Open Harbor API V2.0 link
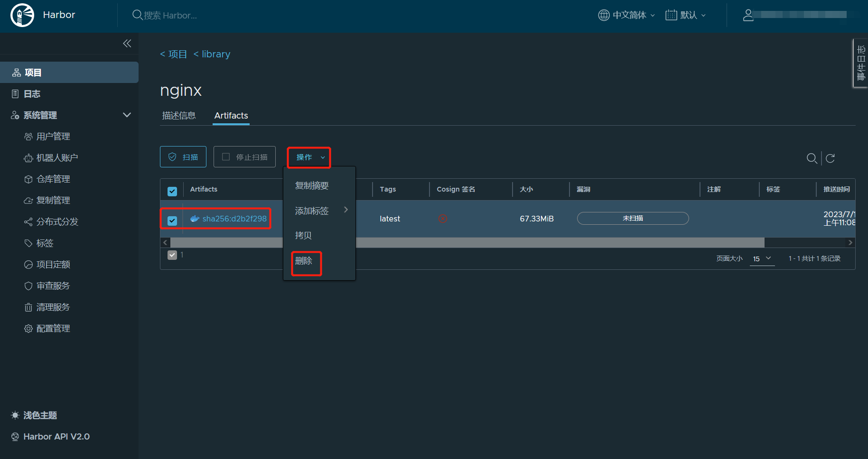868x459 pixels. [x=50, y=437]
